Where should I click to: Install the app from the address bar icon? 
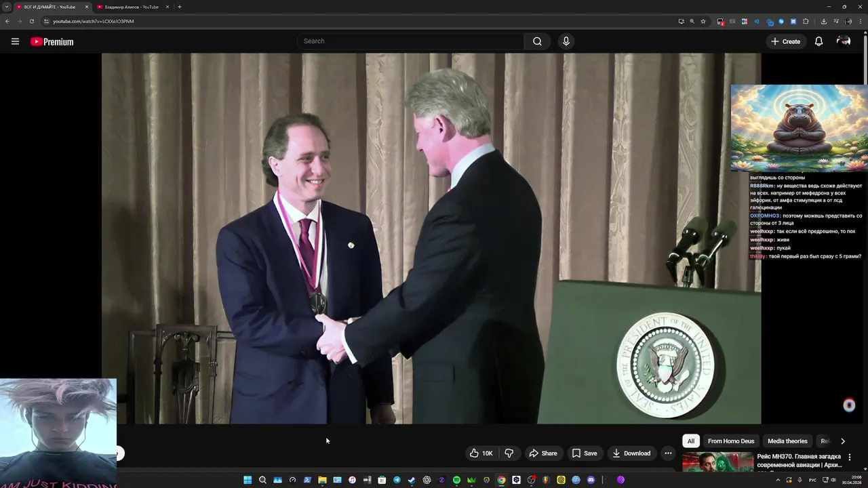point(681,21)
